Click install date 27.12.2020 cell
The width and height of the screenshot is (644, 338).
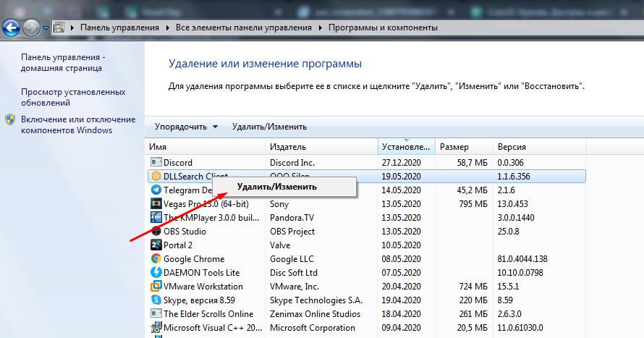(402, 163)
